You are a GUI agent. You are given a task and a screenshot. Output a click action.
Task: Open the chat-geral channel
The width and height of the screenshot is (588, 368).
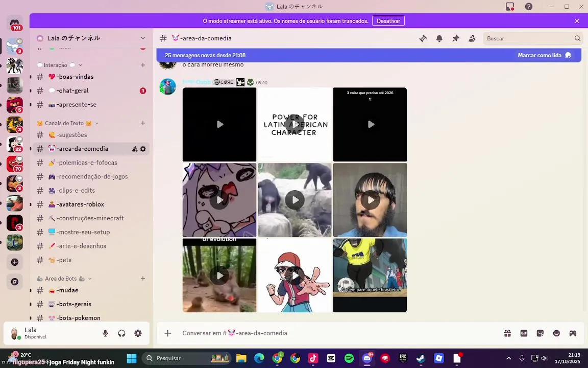coord(91,90)
